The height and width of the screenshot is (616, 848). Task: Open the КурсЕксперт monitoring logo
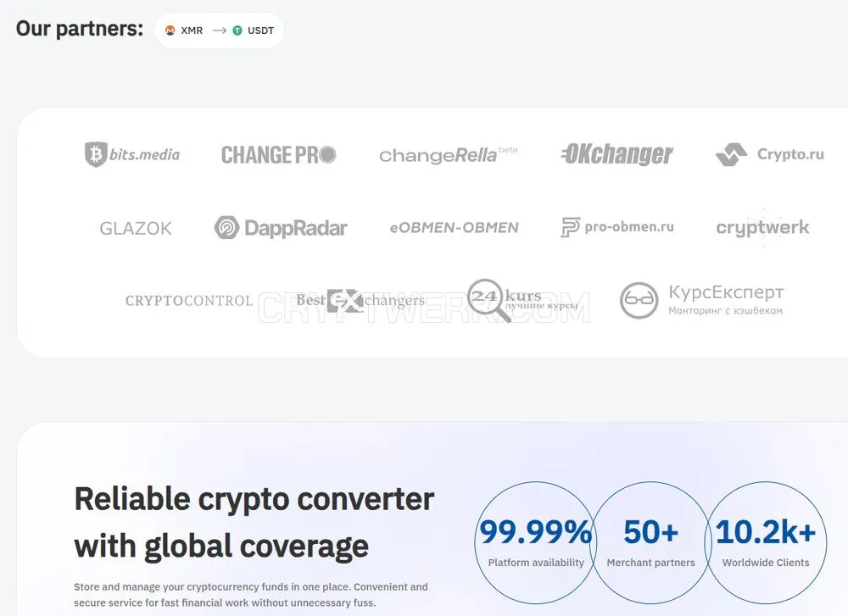pyautogui.click(x=701, y=300)
